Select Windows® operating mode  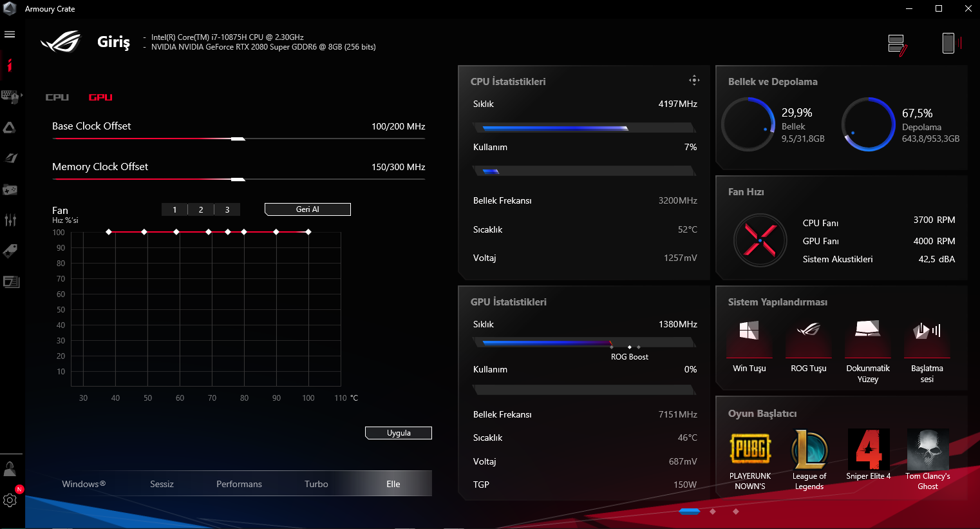[x=84, y=484]
